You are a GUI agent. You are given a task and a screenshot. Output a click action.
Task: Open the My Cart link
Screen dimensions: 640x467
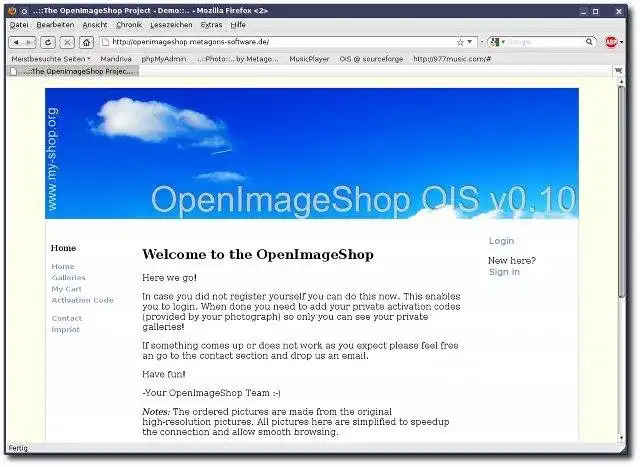click(x=67, y=289)
